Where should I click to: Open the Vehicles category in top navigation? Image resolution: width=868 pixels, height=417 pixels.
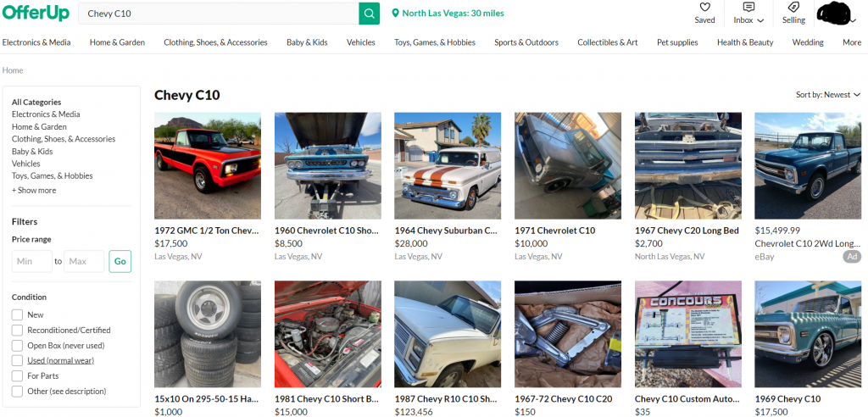coord(361,42)
